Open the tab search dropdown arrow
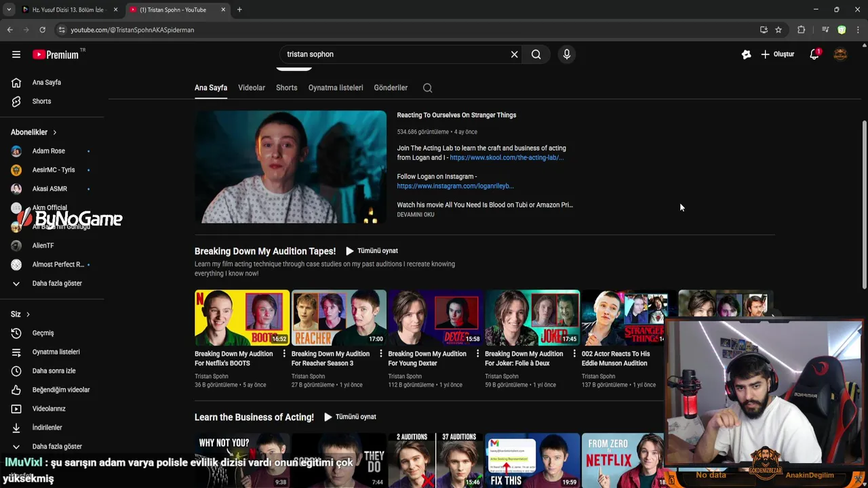The width and height of the screenshot is (868, 488). (x=9, y=9)
